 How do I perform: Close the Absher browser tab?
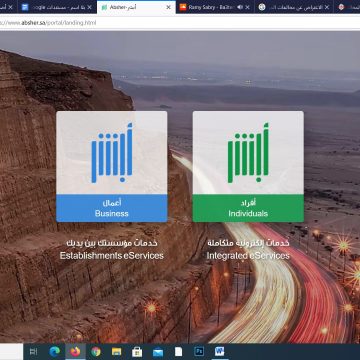tap(168, 7)
